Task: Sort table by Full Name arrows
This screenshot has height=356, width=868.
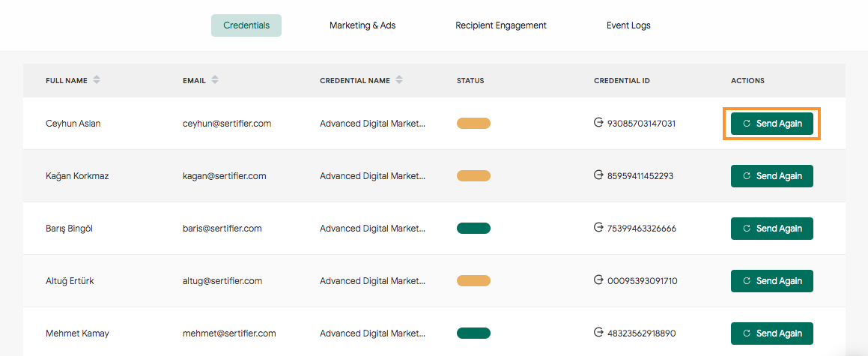Action: pos(97,80)
